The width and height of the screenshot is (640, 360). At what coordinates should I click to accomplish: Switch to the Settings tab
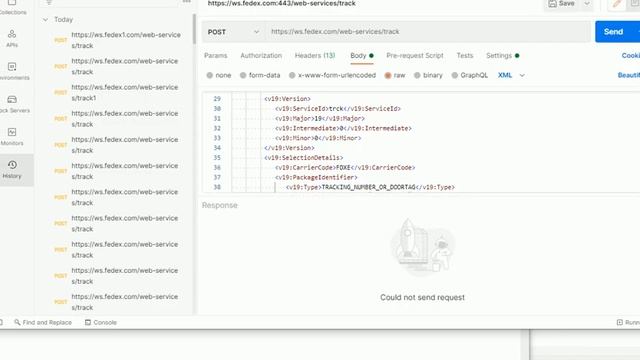click(502, 56)
